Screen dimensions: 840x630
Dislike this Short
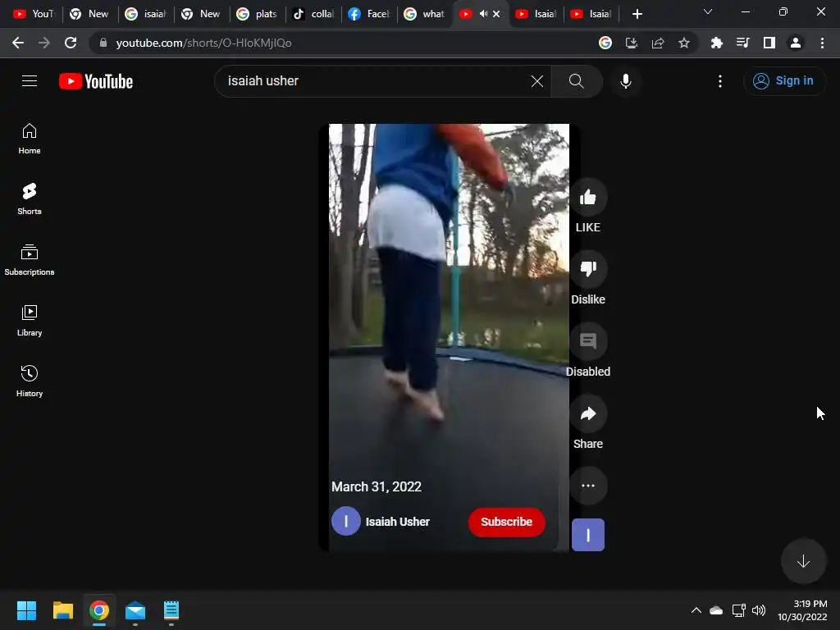point(588,268)
